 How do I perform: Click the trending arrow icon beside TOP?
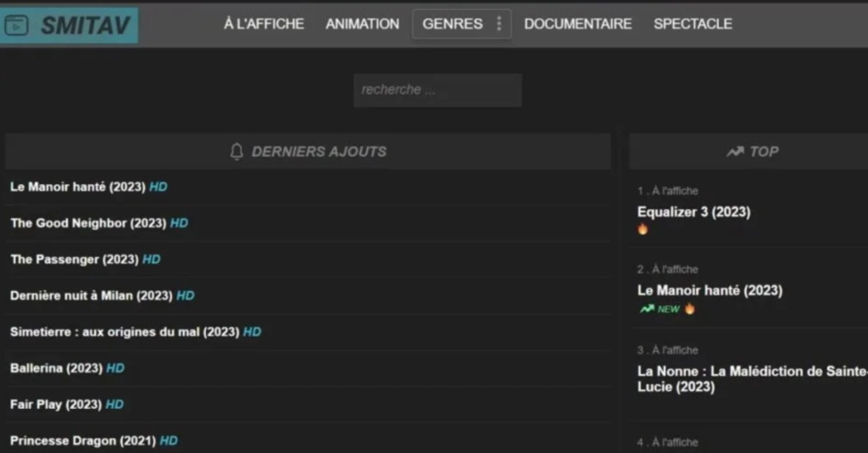(734, 152)
